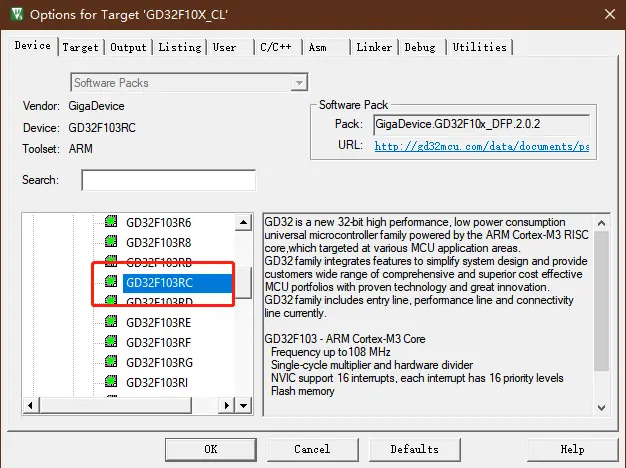Switch to the Asm tab

tap(326, 47)
